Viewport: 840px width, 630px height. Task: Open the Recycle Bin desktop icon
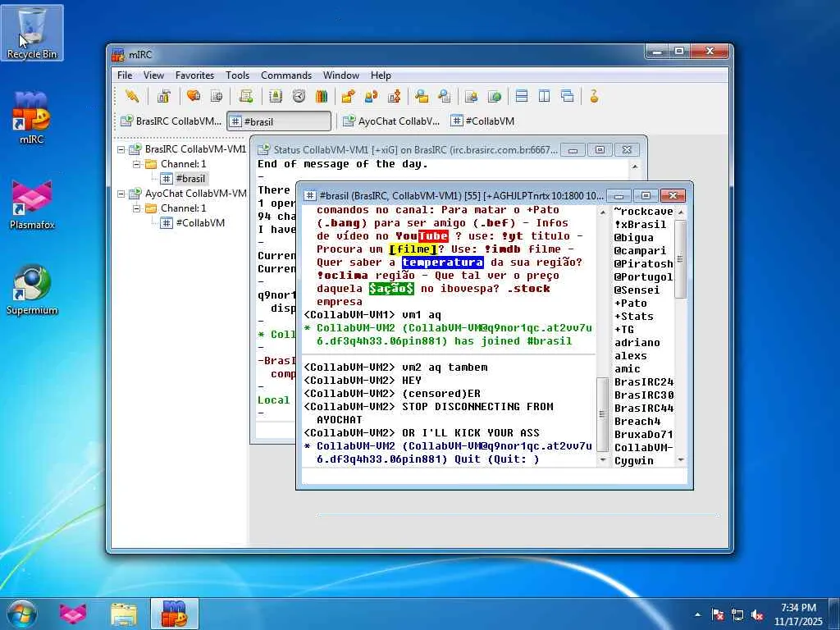pos(32,33)
